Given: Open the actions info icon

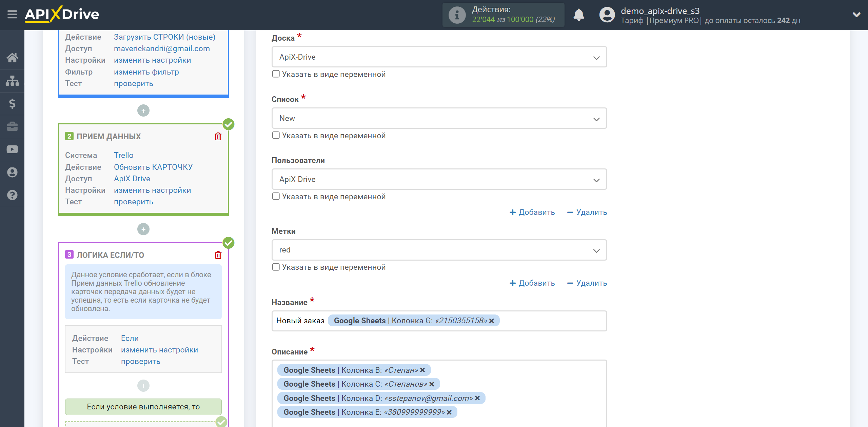Looking at the screenshot, I should click(x=457, y=15).
